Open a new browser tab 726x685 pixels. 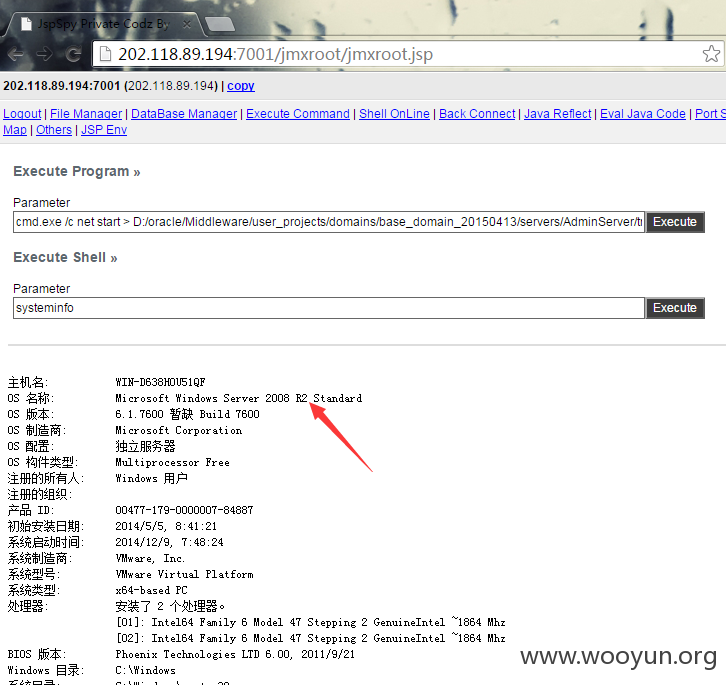point(219,24)
